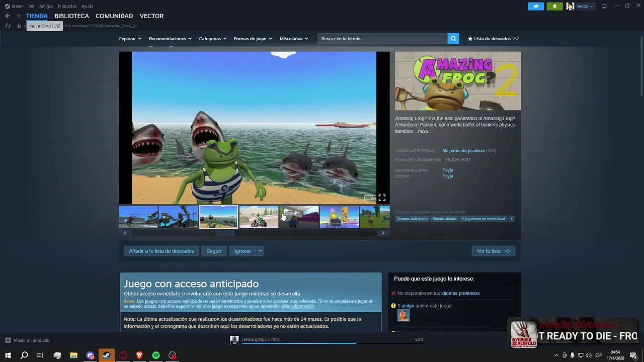Select the motorcycle snow screenshot thumbnail

[259, 217]
